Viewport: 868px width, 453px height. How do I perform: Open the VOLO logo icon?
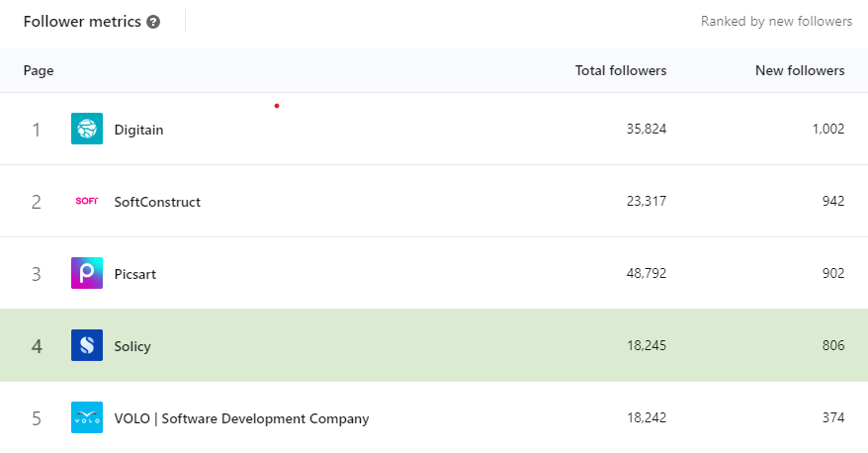[x=87, y=417]
